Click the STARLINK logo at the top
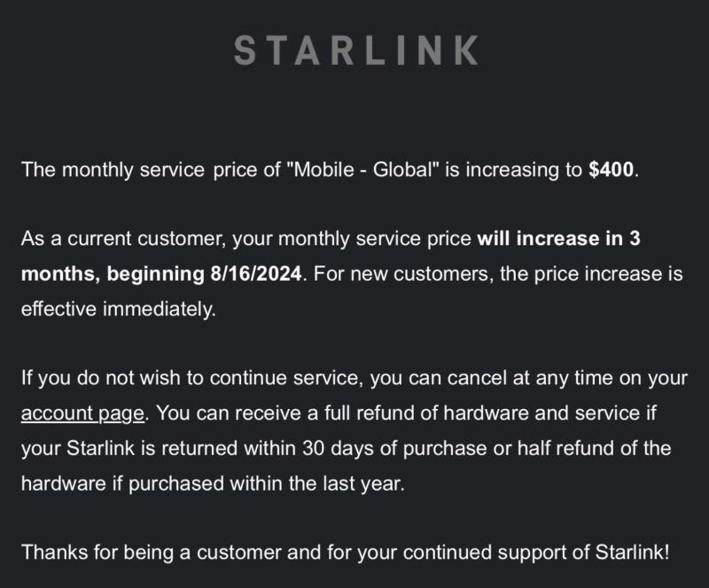The image size is (709, 588). [x=355, y=50]
